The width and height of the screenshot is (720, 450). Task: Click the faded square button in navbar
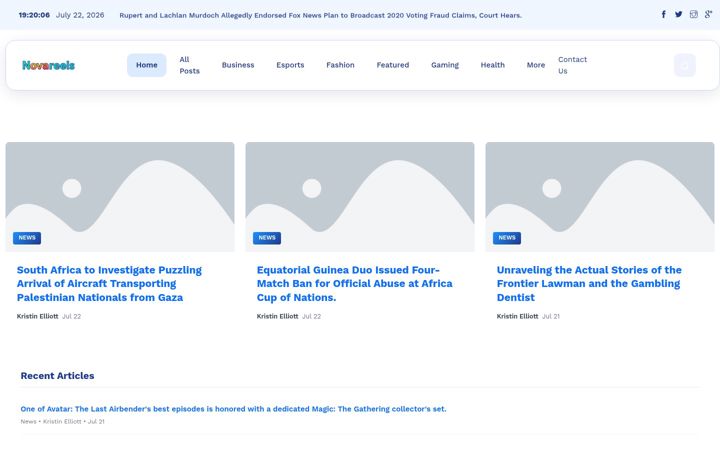point(685,65)
